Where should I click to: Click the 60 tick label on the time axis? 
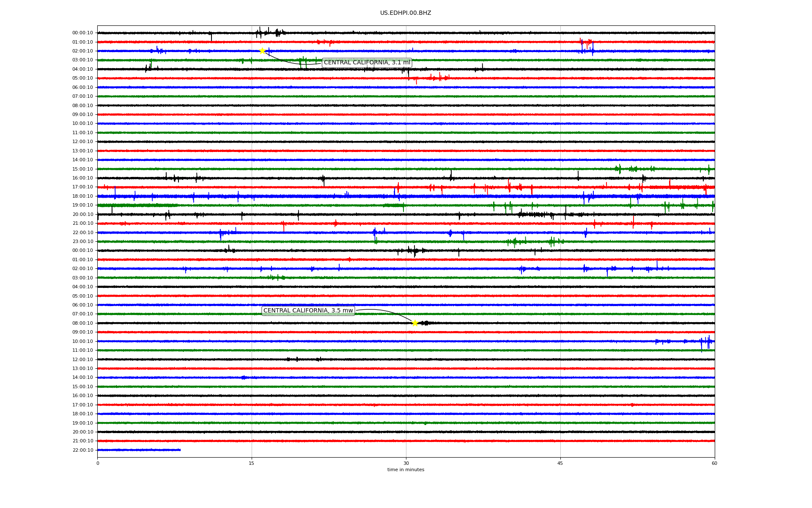714,463
